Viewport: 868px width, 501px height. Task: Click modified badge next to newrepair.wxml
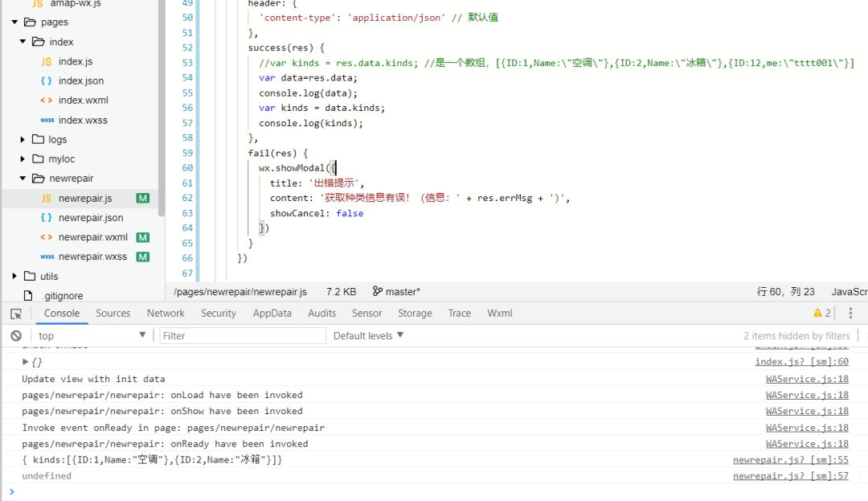click(x=143, y=237)
